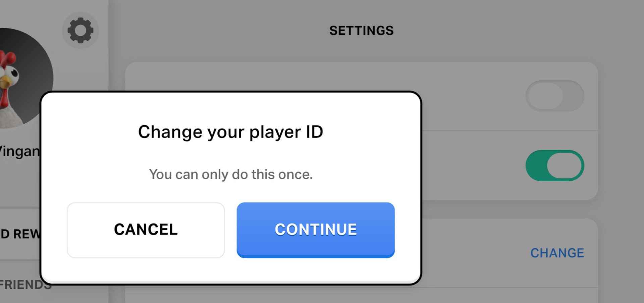Click the settings row containing CHANGE
Screen dimensions: 644x303
click(x=470, y=253)
